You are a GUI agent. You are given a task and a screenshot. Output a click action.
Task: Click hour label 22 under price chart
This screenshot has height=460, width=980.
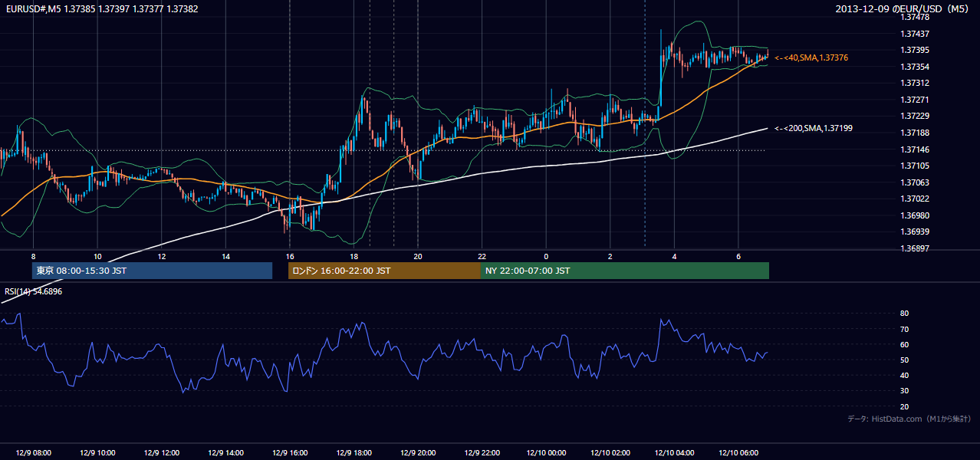(482, 256)
